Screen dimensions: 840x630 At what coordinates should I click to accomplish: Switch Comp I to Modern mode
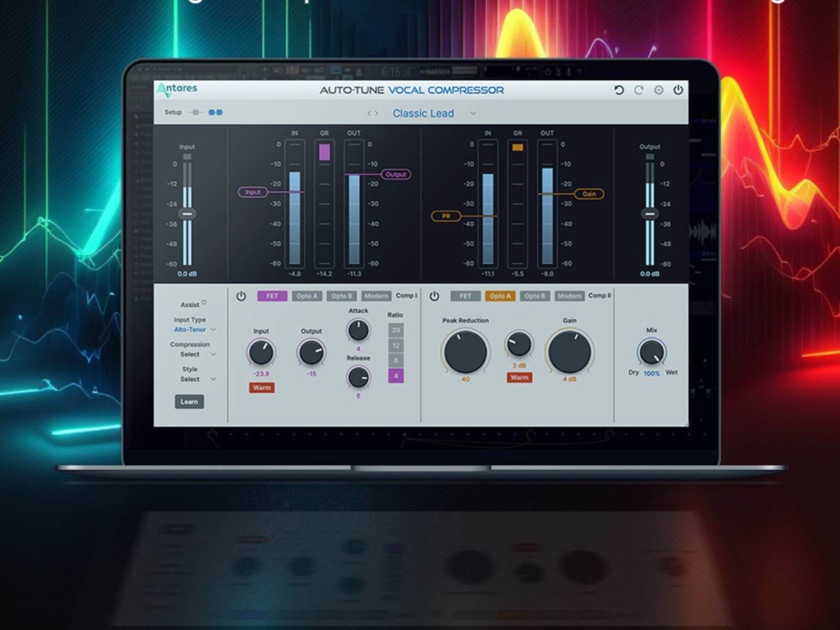[x=376, y=296]
